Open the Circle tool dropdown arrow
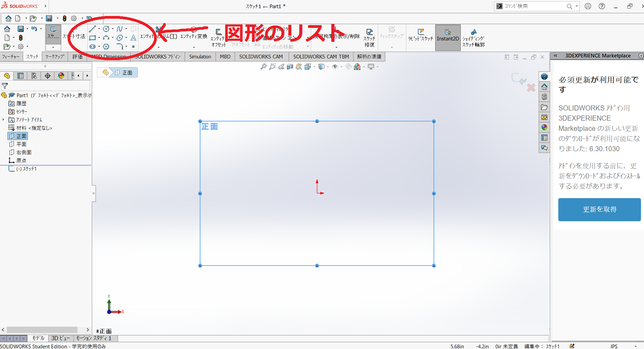This screenshot has width=644, height=349. click(x=113, y=29)
